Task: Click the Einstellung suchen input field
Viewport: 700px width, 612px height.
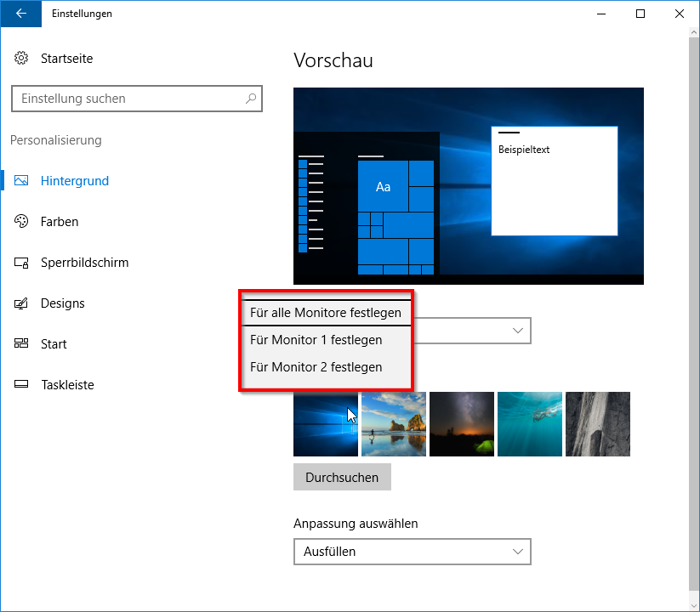Action: [128, 99]
